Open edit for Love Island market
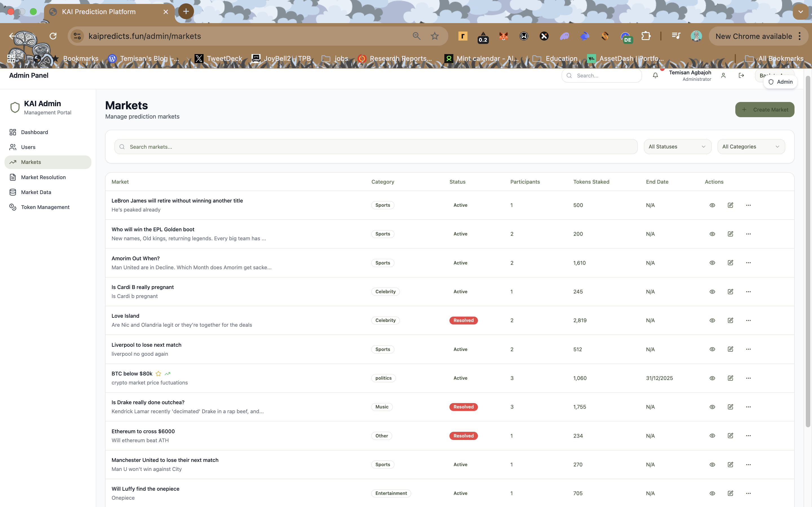This screenshot has height=507, width=812. coord(730,320)
